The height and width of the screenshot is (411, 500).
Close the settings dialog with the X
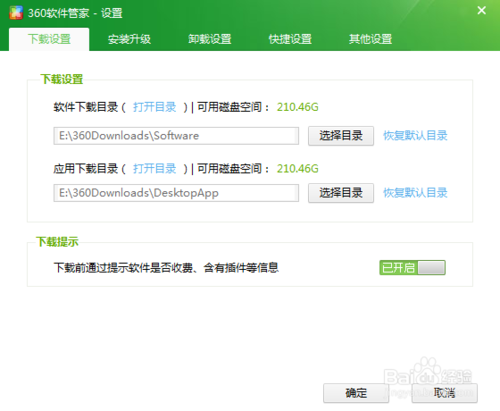(x=481, y=11)
